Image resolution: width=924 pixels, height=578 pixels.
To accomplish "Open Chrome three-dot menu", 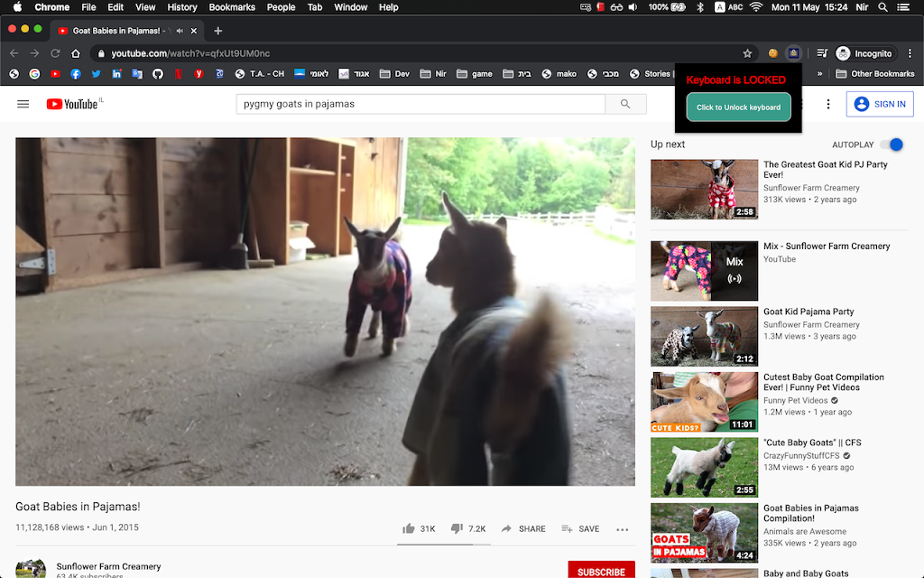I will [910, 53].
